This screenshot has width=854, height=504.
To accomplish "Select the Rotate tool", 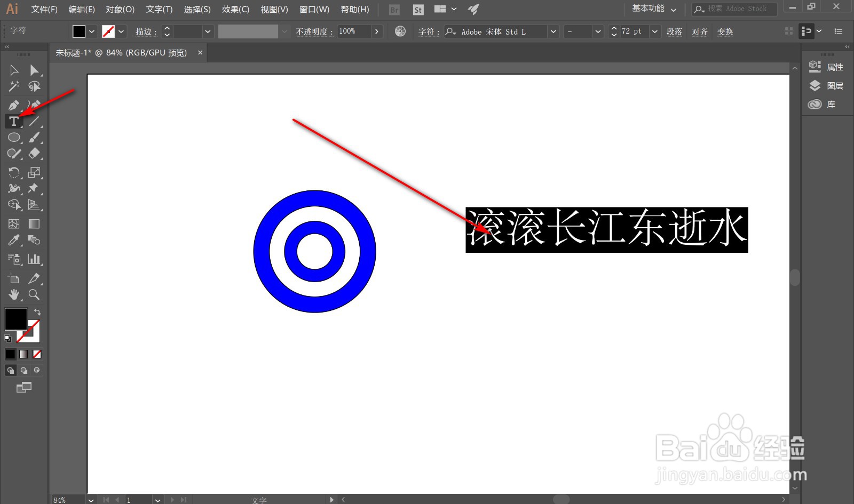I will coord(14,172).
